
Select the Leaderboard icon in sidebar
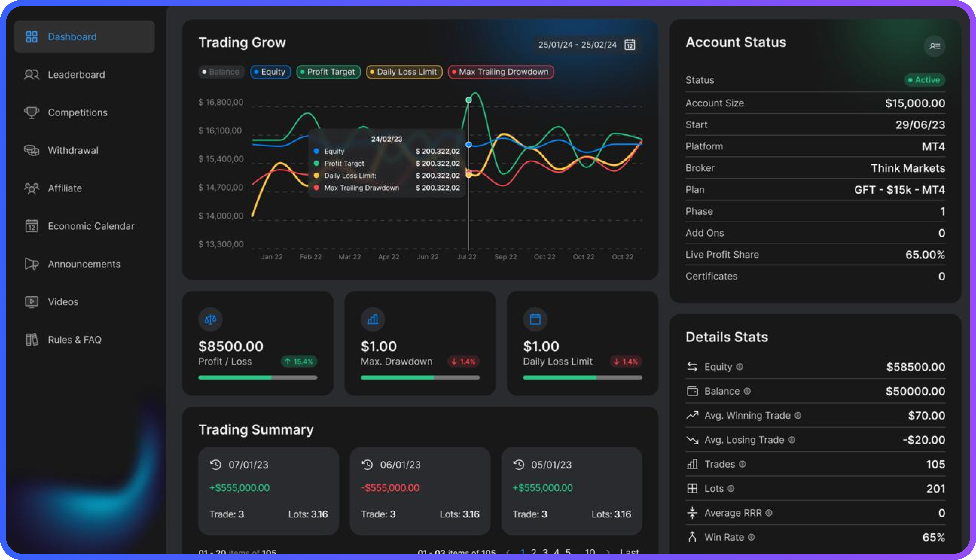32,75
